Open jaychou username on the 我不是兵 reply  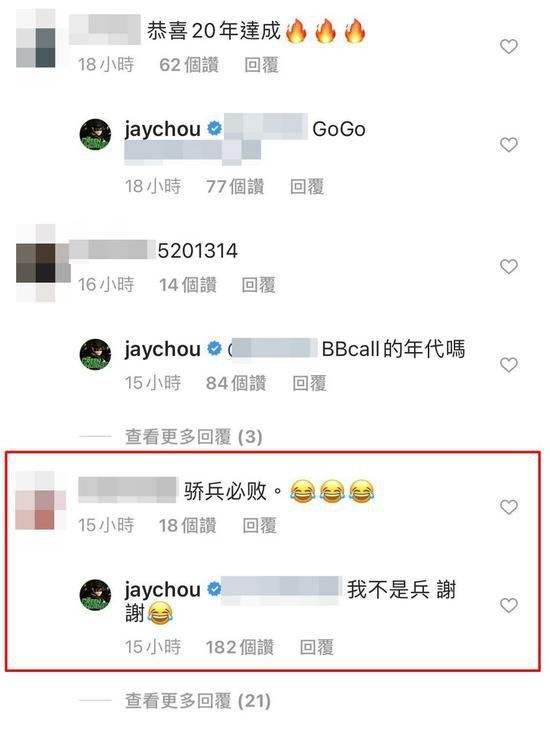click(x=162, y=590)
